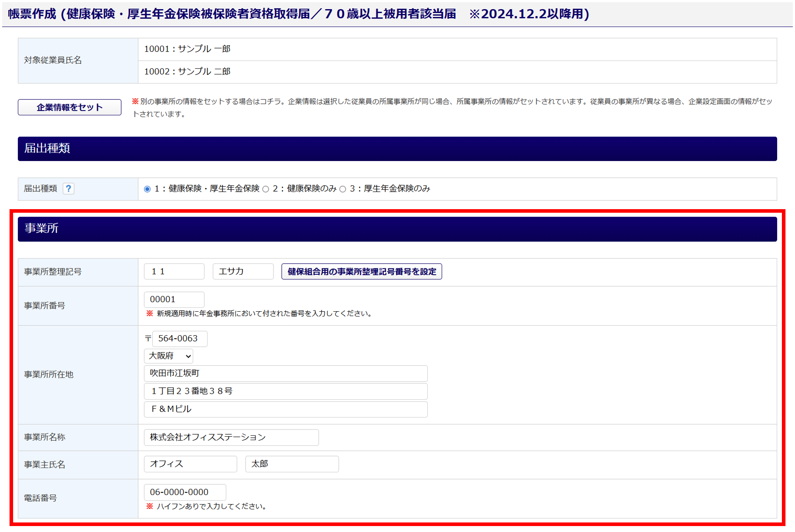
Task: Click the address field 吹田市江坂町
Action: [x=285, y=373]
